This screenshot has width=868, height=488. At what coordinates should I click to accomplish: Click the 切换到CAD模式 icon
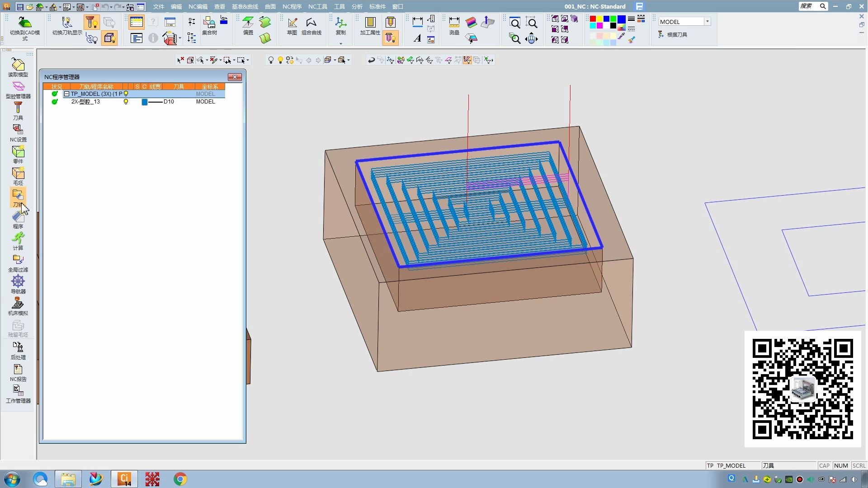[25, 23]
